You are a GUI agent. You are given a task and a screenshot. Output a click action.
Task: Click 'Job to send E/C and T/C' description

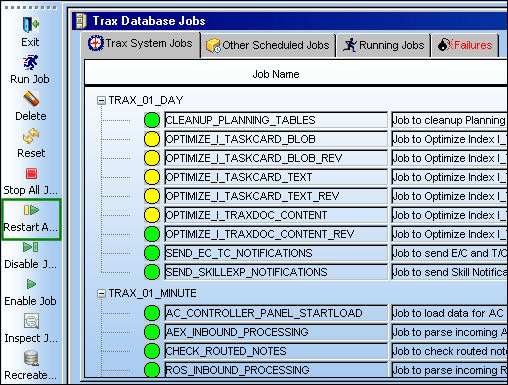449,253
